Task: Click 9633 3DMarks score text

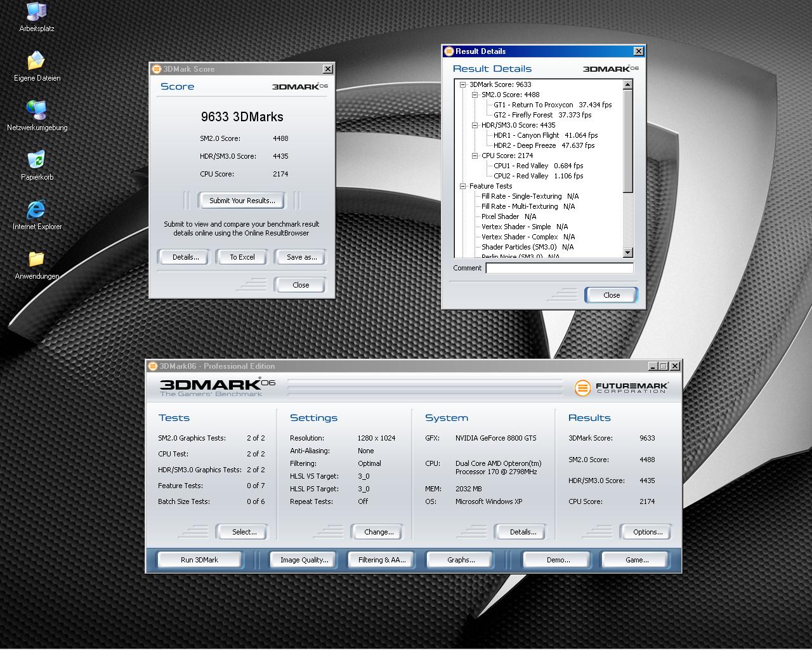Action: tap(242, 117)
